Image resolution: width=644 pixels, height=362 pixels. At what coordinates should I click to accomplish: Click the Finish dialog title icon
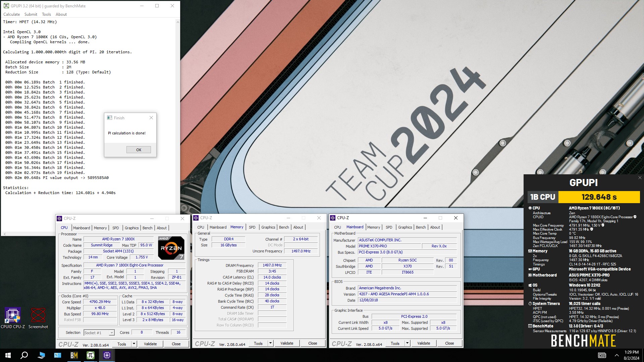pyautogui.click(x=109, y=118)
